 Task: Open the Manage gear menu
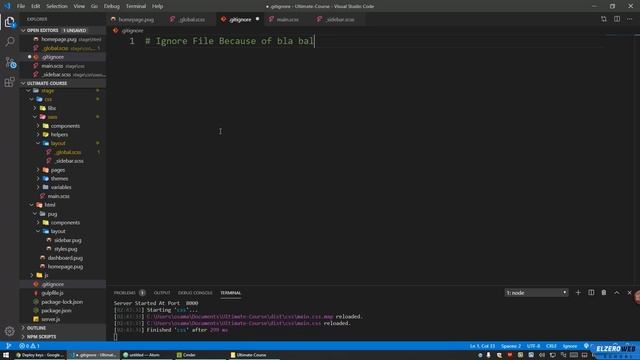point(10,331)
